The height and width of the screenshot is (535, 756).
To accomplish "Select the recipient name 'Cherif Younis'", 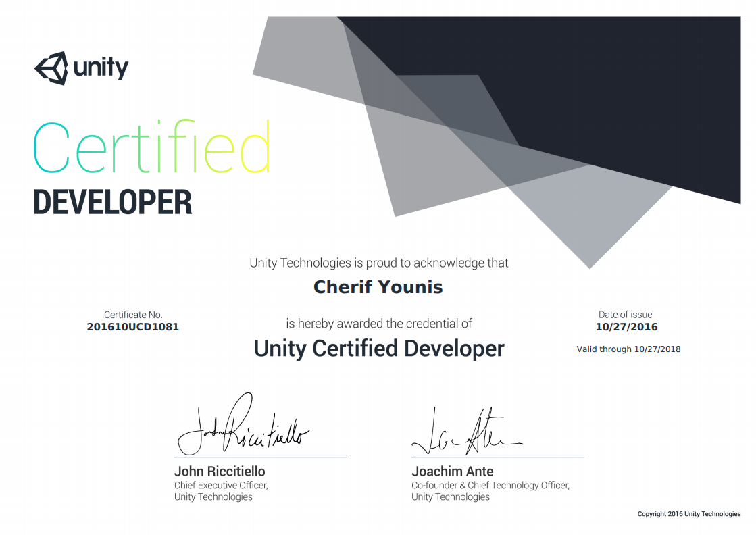I will point(378,287).
